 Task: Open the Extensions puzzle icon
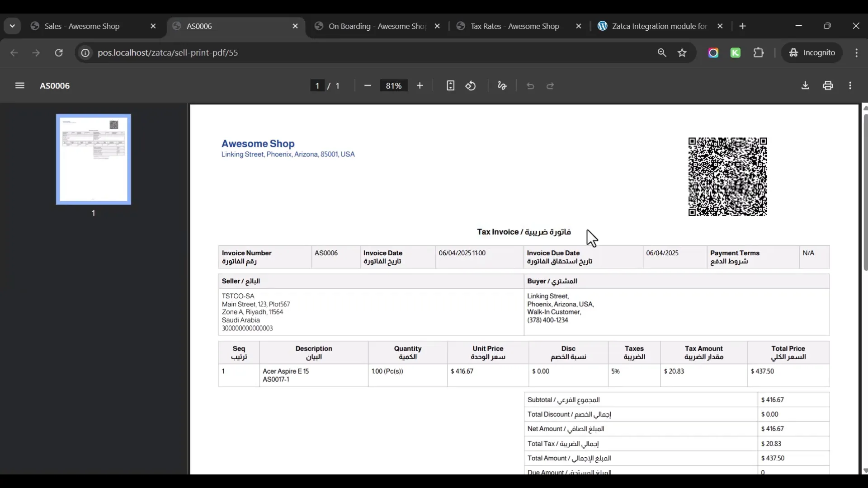click(759, 53)
